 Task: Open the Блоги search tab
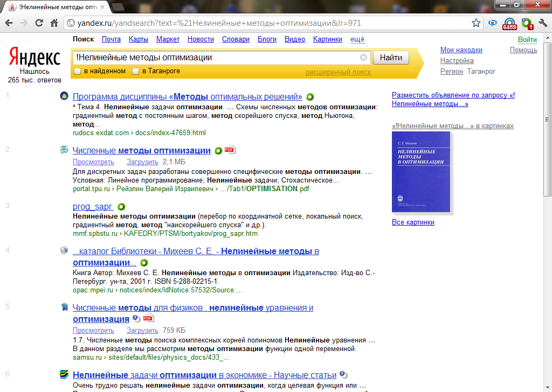point(267,39)
